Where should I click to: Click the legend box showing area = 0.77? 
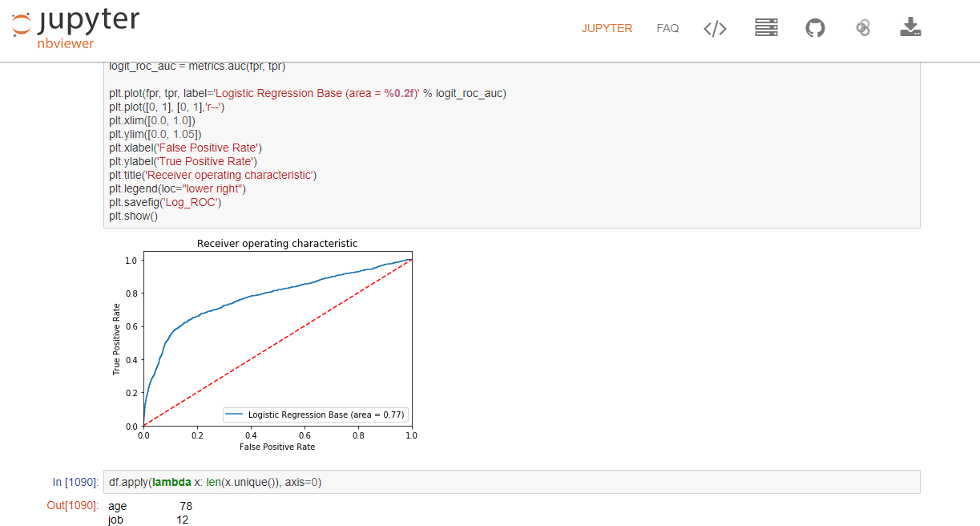316,415
